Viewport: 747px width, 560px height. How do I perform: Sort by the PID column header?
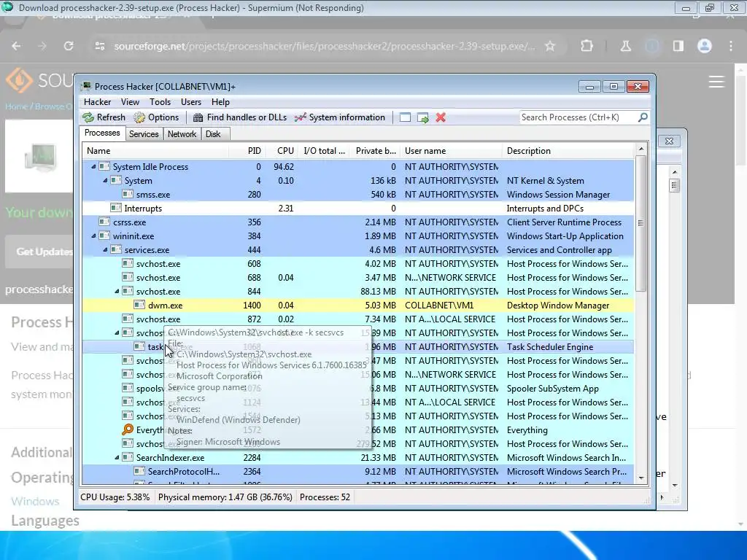pyautogui.click(x=247, y=151)
